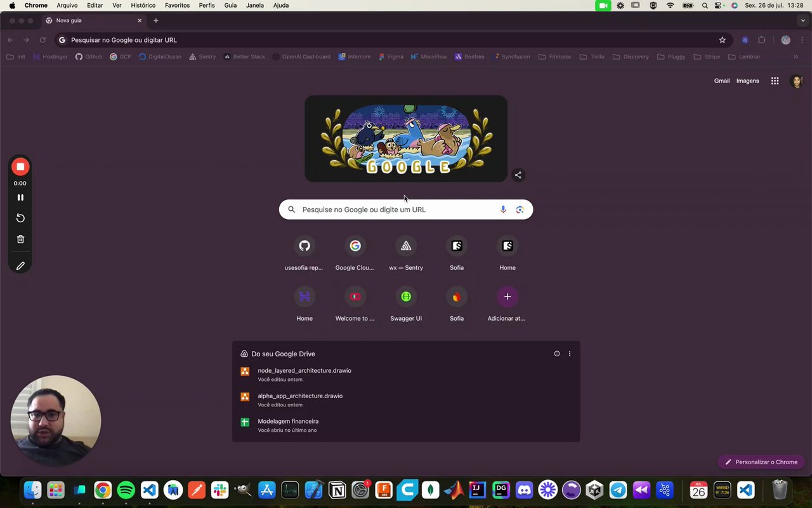The height and width of the screenshot is (508, 812).
Task: Search by image with Google Lens icon
Action: click(520, 210)
